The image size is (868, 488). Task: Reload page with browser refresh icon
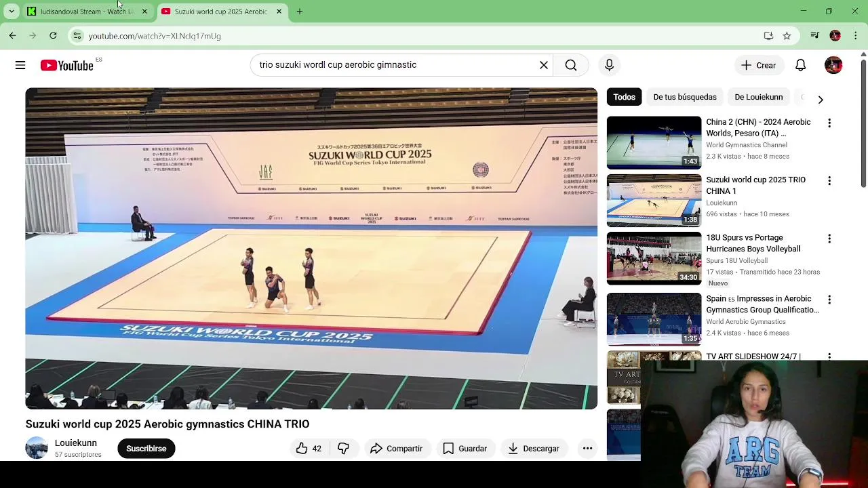(x=53, y=36)
